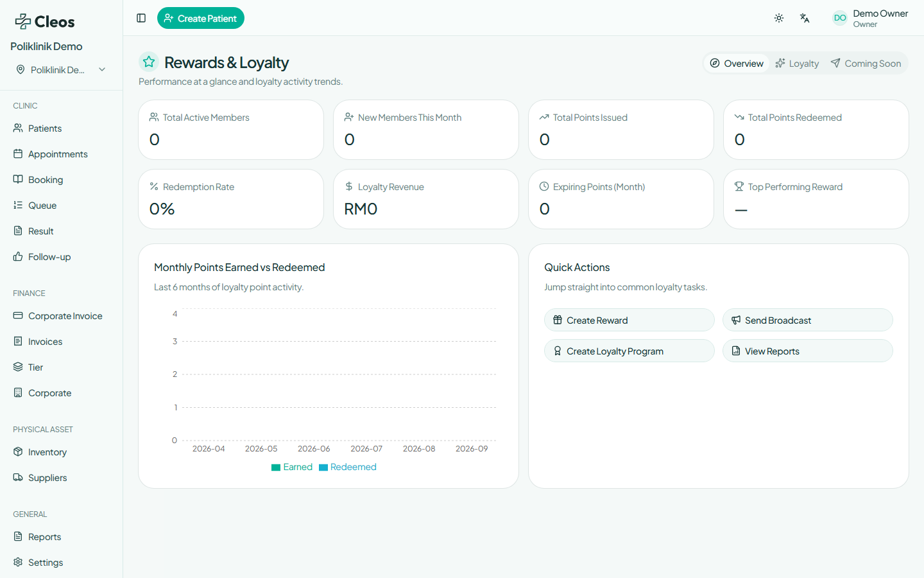This screenshot has width=924, height=578.
Task: Click the Cleos logo icon
Action: [22, 21]
